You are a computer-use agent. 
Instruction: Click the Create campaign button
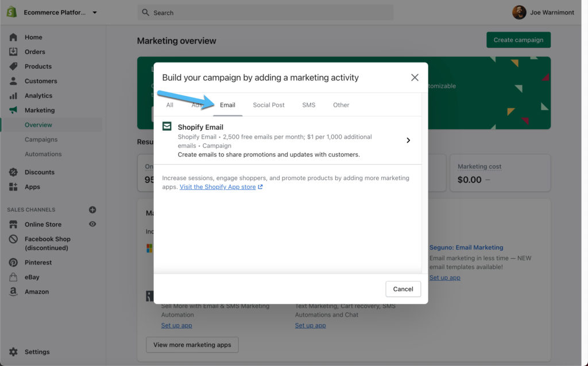point(519,40)
